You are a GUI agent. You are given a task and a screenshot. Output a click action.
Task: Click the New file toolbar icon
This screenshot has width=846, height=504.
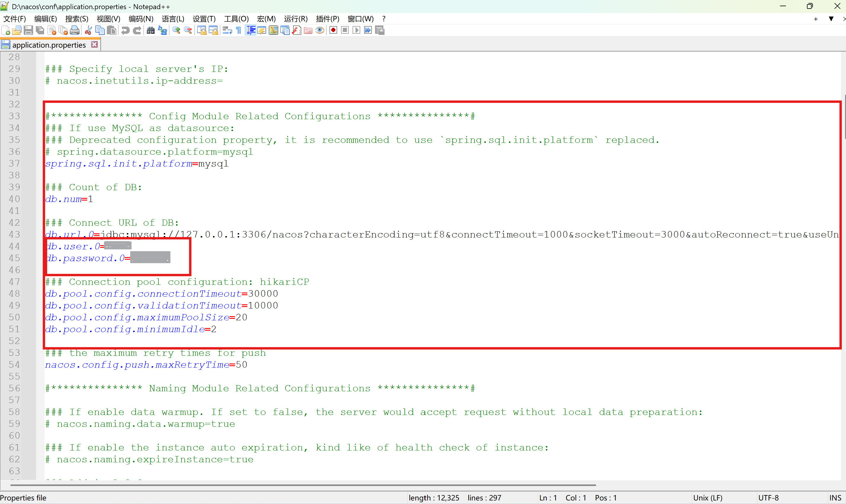pyautogui.click(x=6, y=30)
